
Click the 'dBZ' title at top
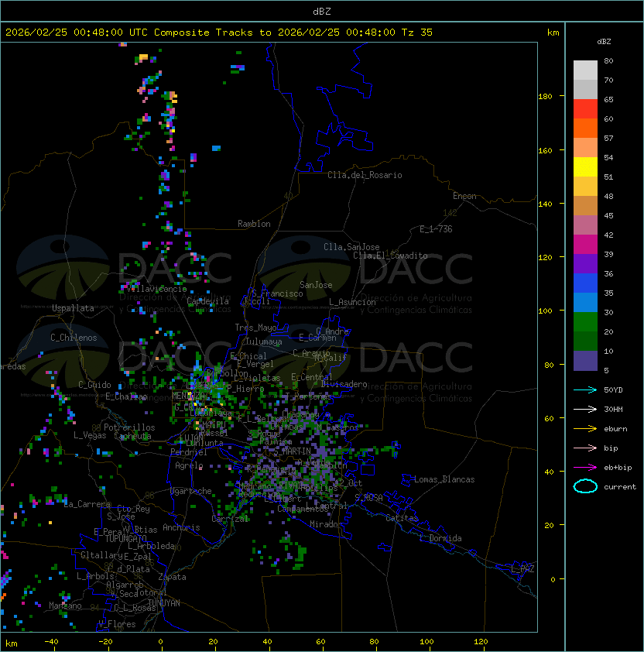point(322,12)
